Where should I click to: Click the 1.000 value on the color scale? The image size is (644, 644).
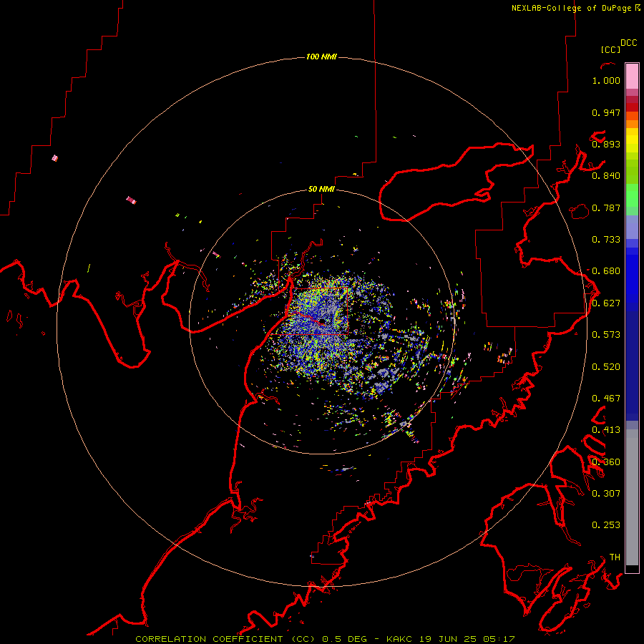(x=606, y=80)
